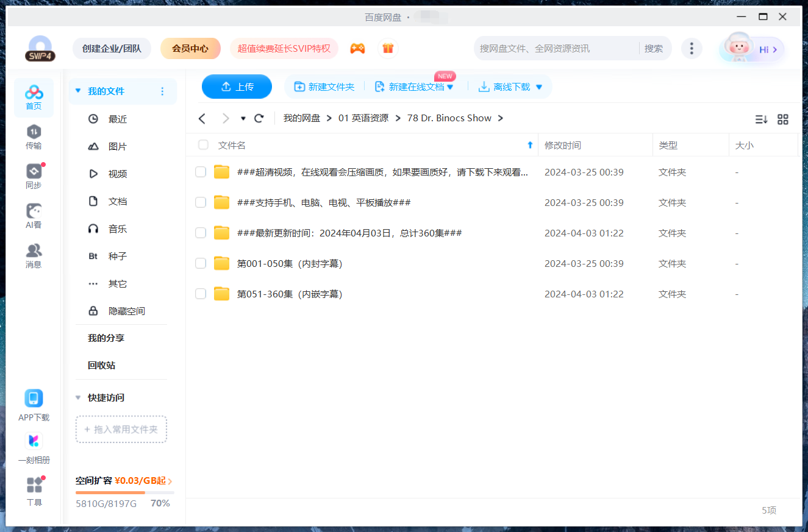Image resolution: width=808 pixels, height=532 pixels.
Task: Check the box for 第001-050集 folder
Action: (201, 263)
